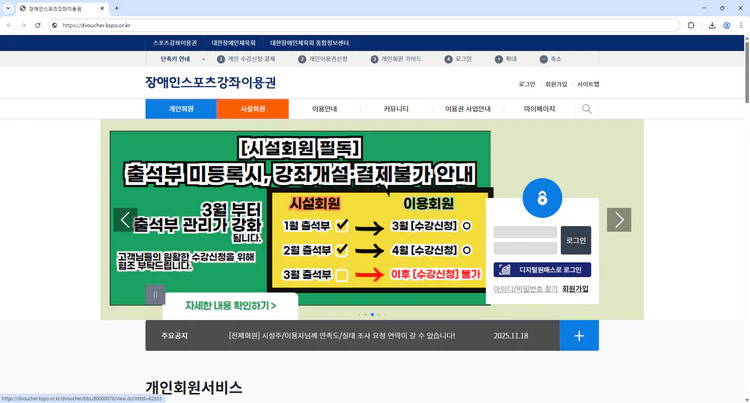The width and height of the screenshot is (750, 403).
Task: Select the 개인회원 tab
Action: coord(181,109)
